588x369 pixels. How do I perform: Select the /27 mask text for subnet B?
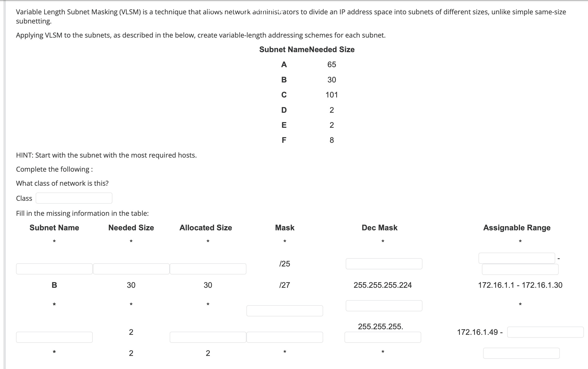point(284,285)
